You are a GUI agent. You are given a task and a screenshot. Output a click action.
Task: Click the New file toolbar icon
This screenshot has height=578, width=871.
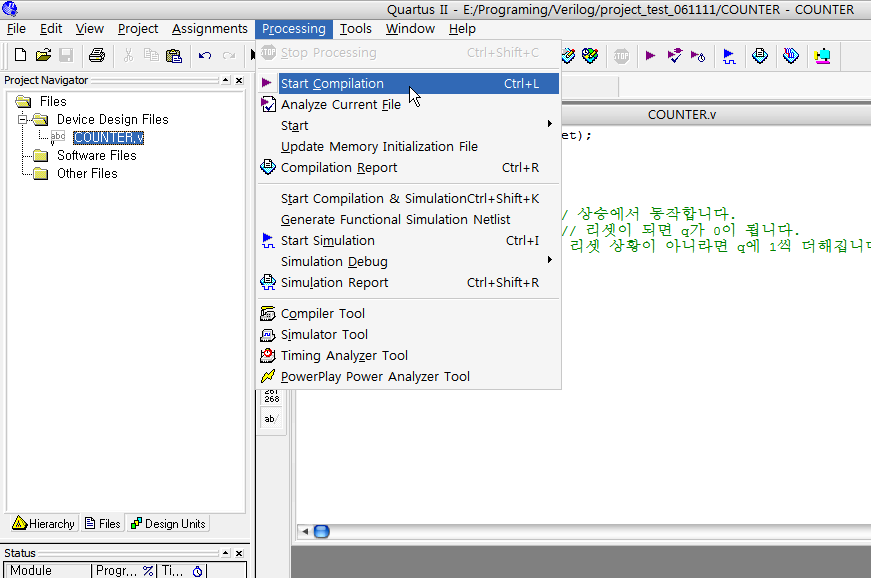pos(21,55)
